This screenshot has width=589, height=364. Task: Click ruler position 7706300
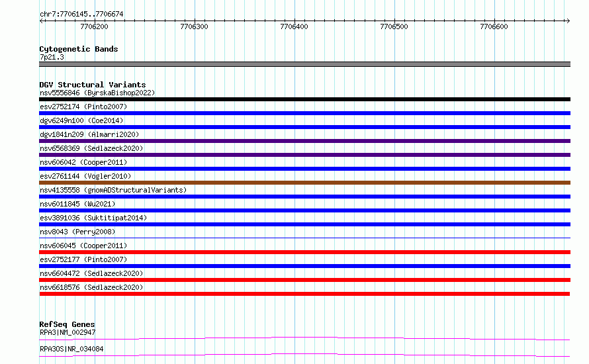tap(194, 26)
